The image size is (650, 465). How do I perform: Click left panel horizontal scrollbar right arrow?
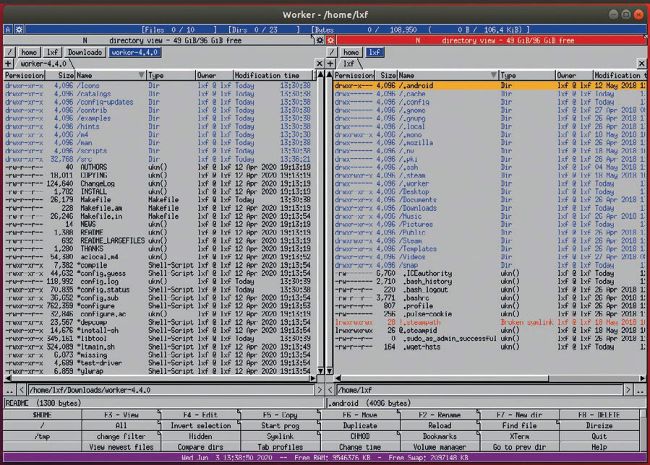(313, 378)
